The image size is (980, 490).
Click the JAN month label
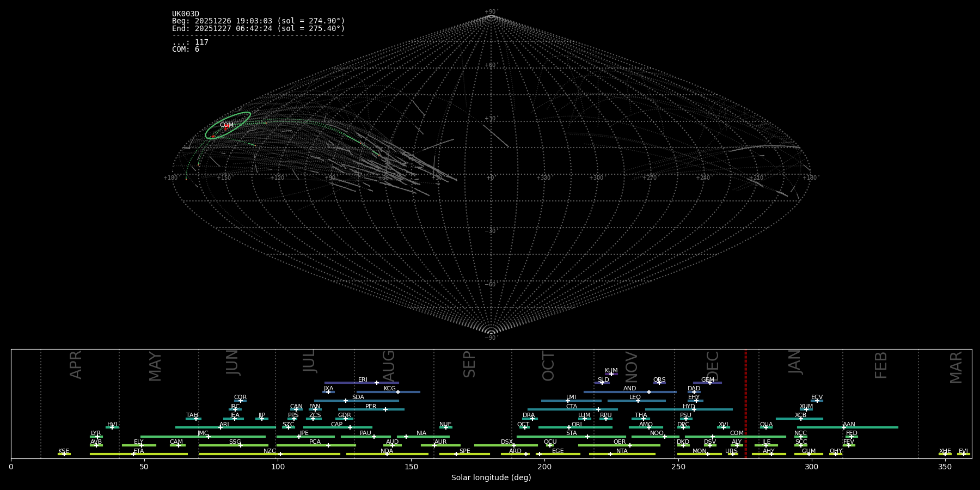click(795, 362)
